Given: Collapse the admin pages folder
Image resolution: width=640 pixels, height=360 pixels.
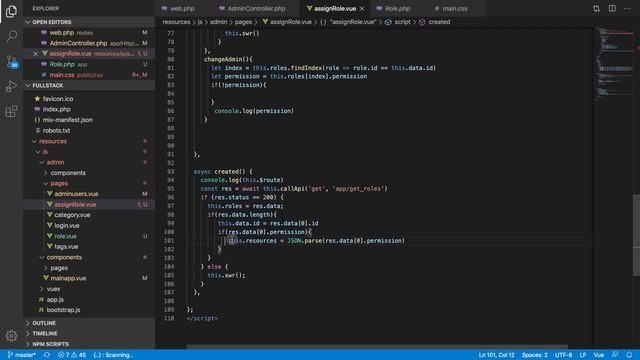Looking at the screenshot, I should [x=59, y=183].
